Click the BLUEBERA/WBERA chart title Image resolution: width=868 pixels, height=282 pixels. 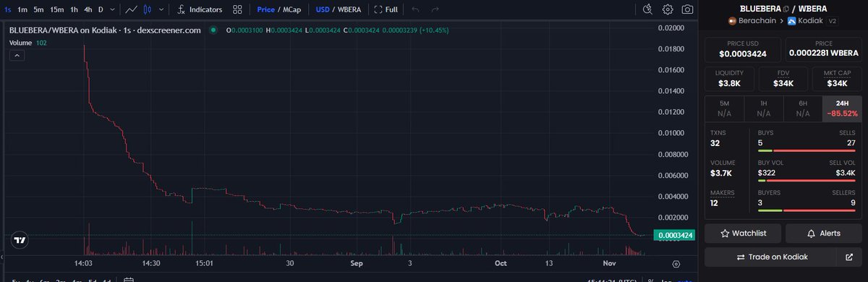click(x=104, y=30)
